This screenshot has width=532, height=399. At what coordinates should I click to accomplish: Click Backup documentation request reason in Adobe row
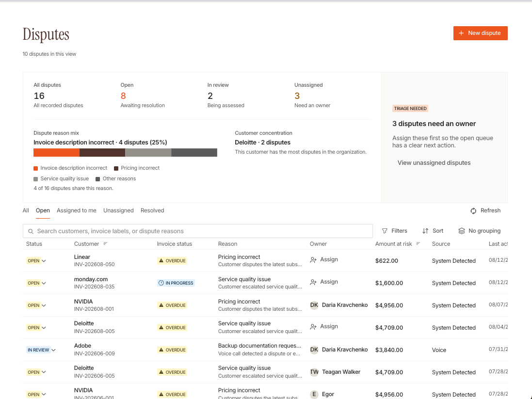pos(259,346)
